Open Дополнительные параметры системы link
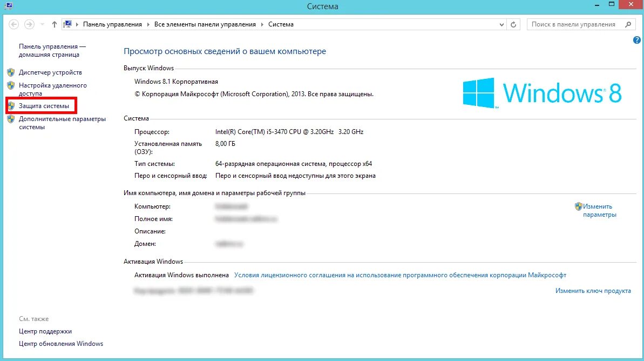 pos(62,123)
